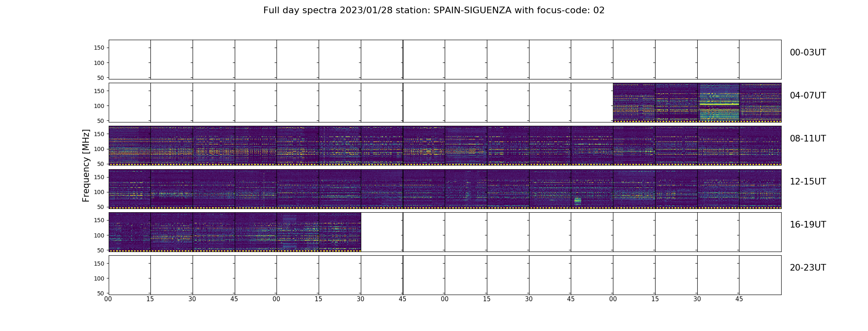Click the 150 tick label of the 08-11UT row
868x331 pixels.
[99, 134]
